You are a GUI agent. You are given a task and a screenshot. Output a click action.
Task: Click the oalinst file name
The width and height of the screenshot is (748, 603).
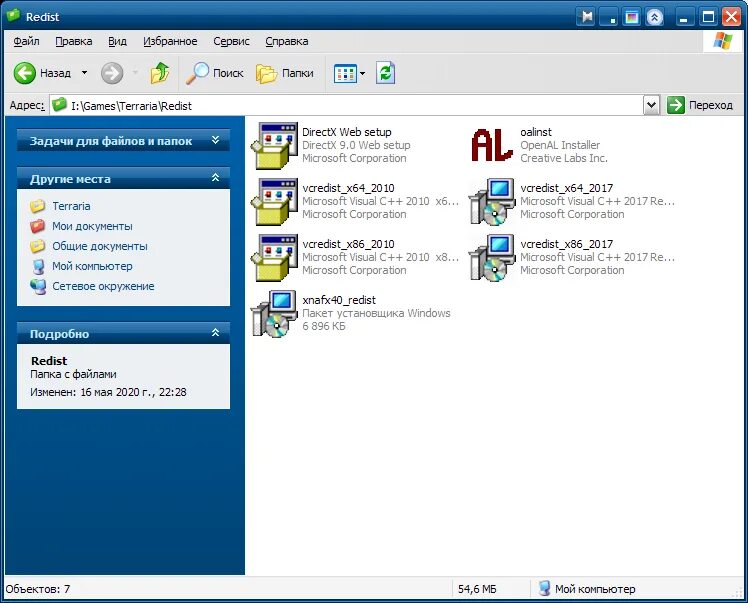[536, 132]
